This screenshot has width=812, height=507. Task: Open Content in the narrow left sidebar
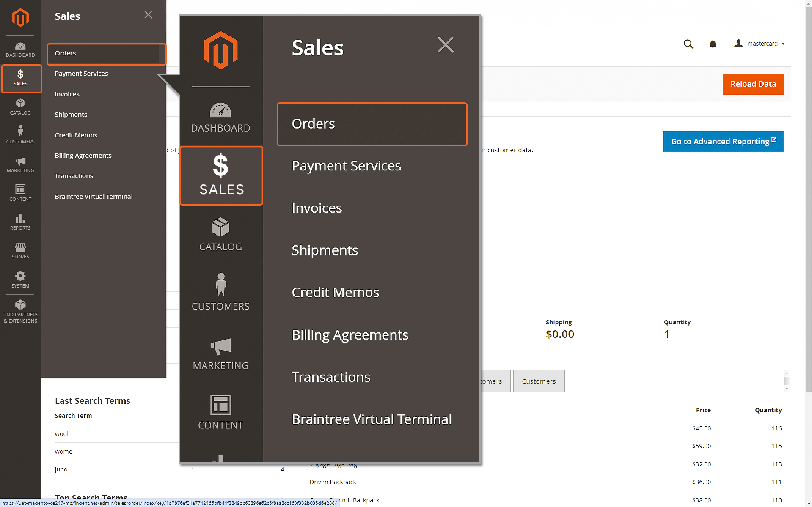tap(20, 194)
